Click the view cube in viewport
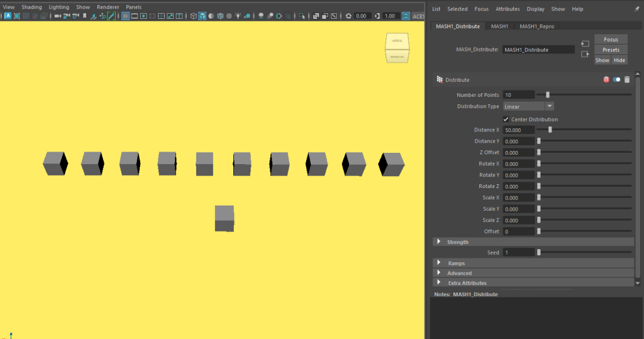 tap(397, 48)
